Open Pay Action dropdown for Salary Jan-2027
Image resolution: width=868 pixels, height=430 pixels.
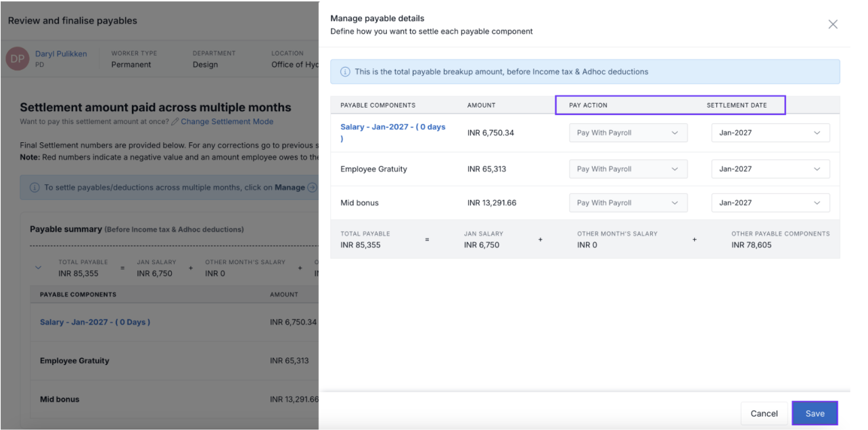628,133
